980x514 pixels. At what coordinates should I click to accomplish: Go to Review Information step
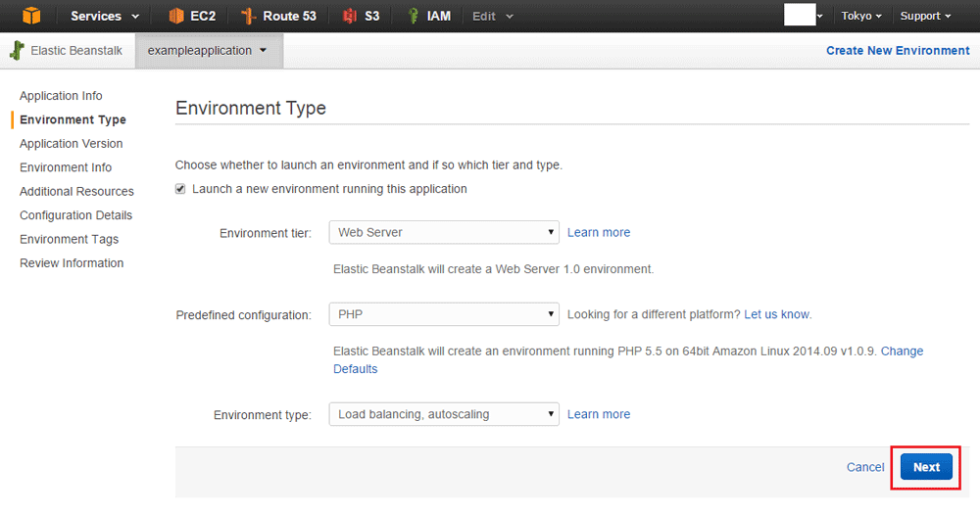click(x=72, y=263)
